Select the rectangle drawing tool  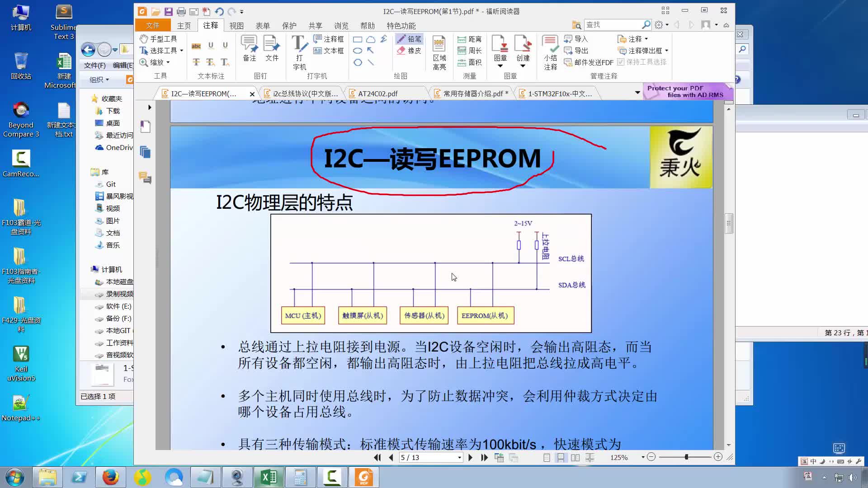(x=358, y=39)
